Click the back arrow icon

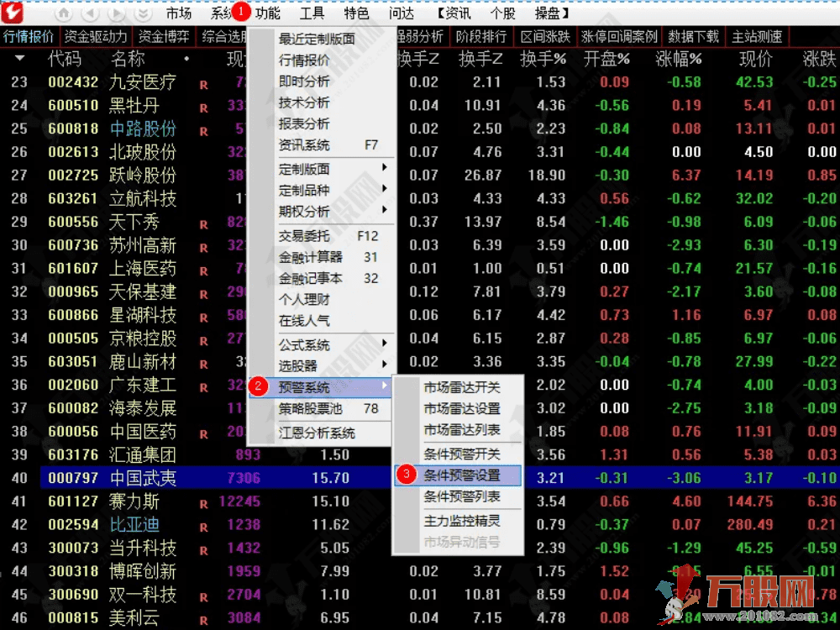[x=90, y=13]
